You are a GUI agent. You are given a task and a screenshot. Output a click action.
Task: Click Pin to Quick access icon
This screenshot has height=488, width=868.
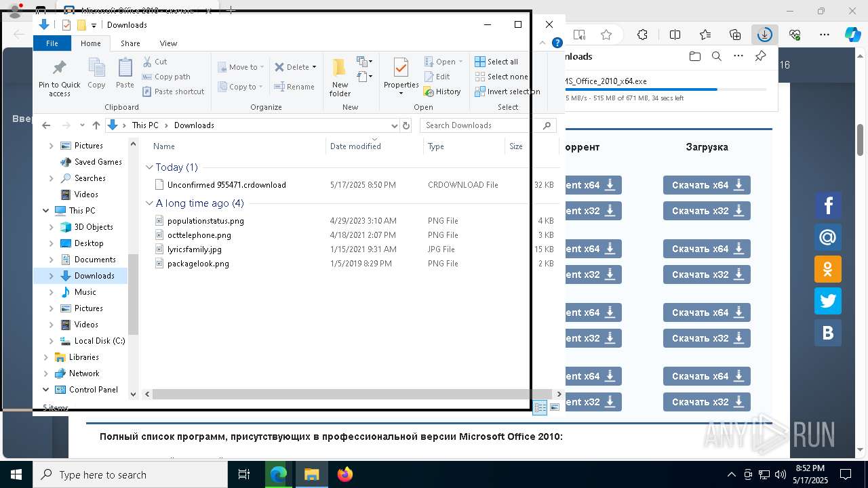60,68
